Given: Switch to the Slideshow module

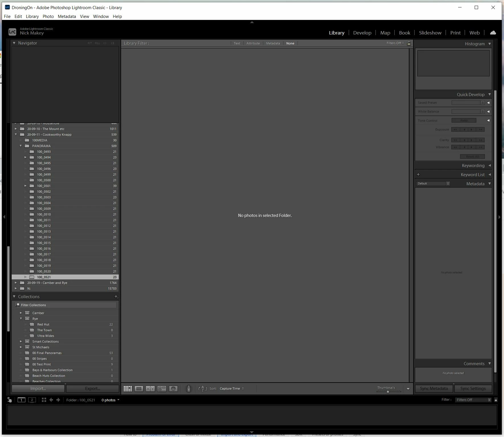Looking at the screenshot, I should click(430, 33).
